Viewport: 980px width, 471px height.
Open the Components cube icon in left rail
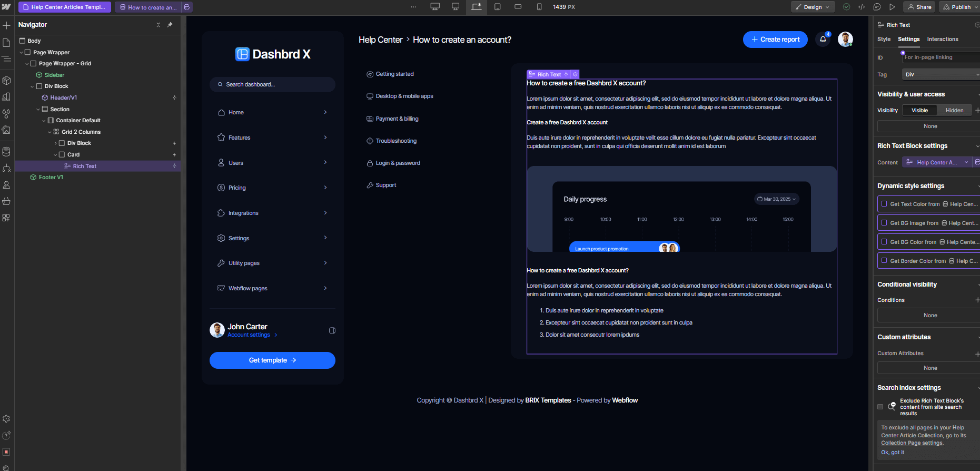[x=6, y=81]
